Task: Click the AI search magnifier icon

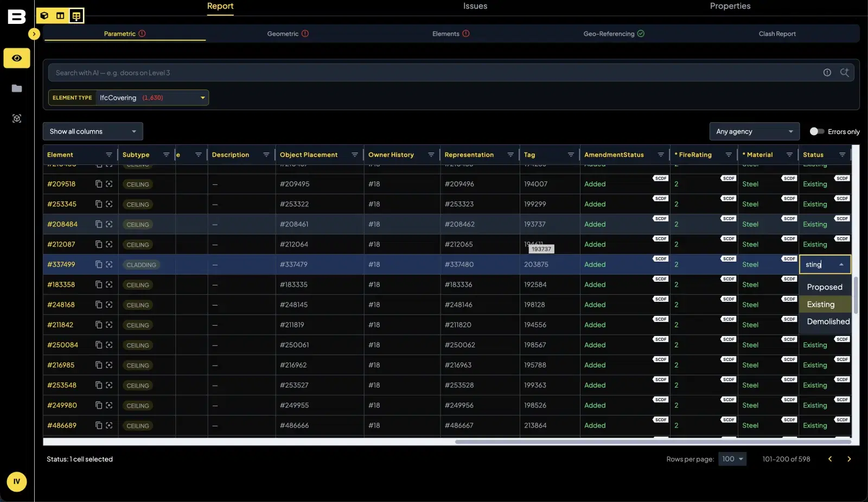Action: click(x=844, y=73)
